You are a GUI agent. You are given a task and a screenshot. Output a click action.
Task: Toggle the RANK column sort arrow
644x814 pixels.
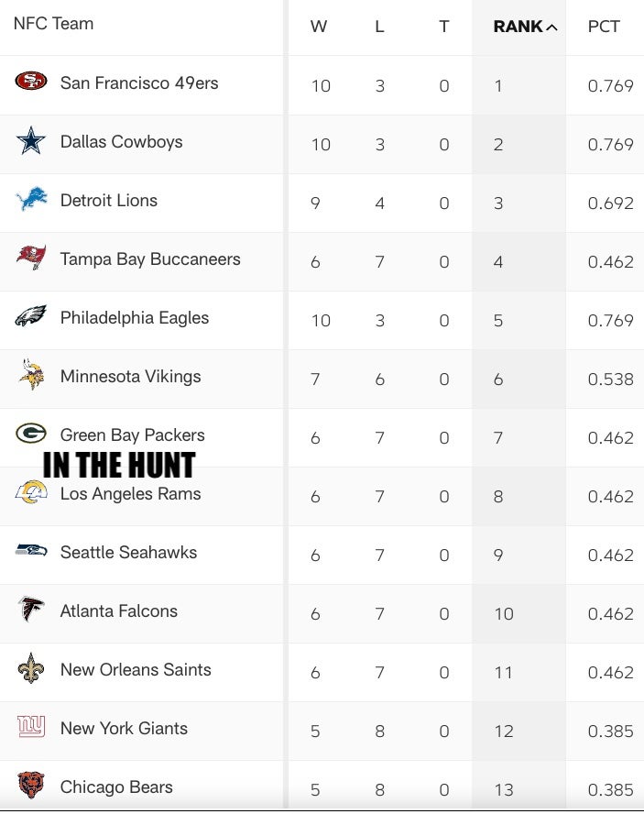pos(551,27)
